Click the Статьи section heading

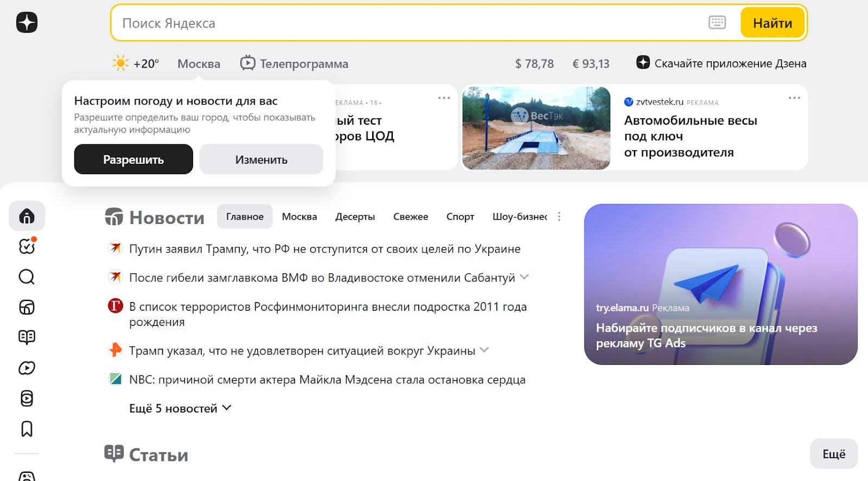click(158, 454)
